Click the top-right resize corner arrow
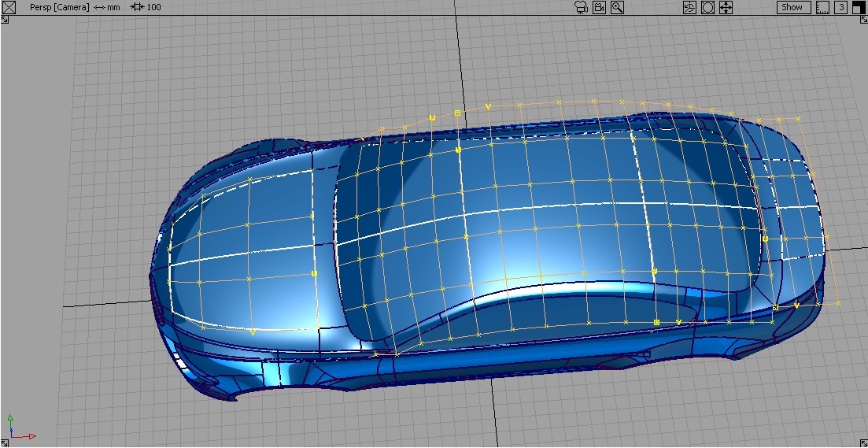Screen dimensions: 868x448 coord(863,20)
